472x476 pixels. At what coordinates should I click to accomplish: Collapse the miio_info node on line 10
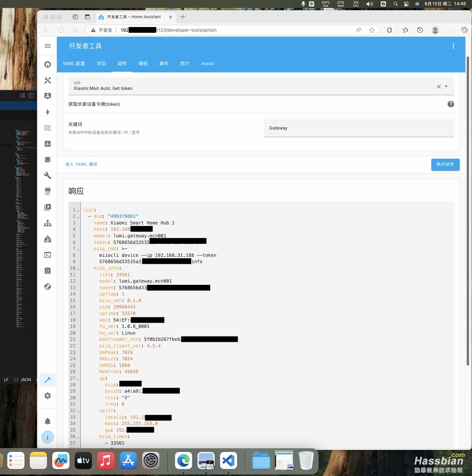(78, 269)
